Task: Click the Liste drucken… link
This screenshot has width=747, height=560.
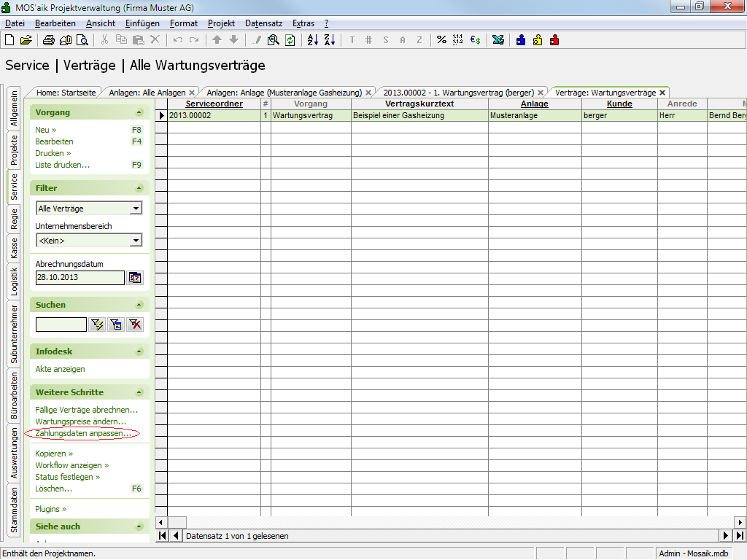Action: 63,166
